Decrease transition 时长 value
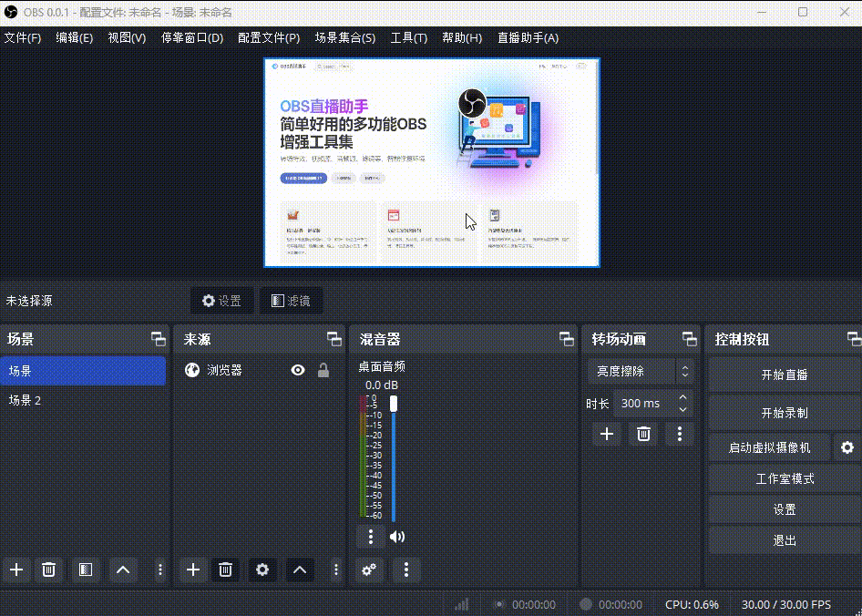The height and width of the screenshot is (616, 862). coord(682,410)
